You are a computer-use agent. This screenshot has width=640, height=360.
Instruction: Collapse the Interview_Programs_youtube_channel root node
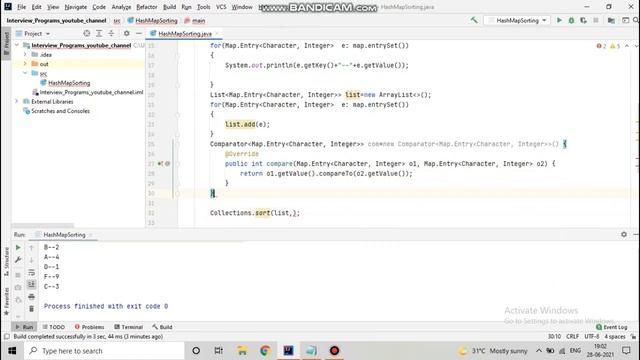17,45
